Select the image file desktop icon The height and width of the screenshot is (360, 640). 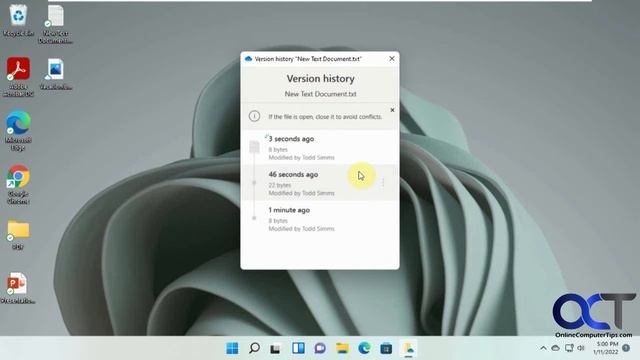coord(56,73)
